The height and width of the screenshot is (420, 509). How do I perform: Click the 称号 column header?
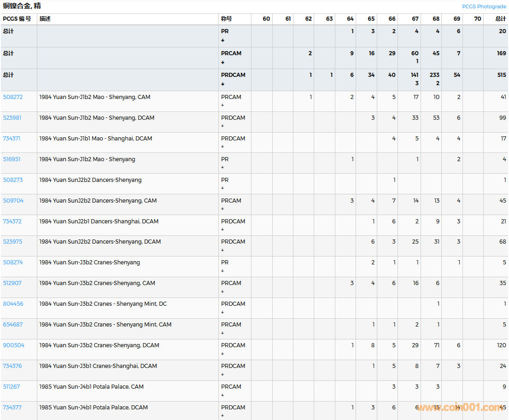click(227, 19)
